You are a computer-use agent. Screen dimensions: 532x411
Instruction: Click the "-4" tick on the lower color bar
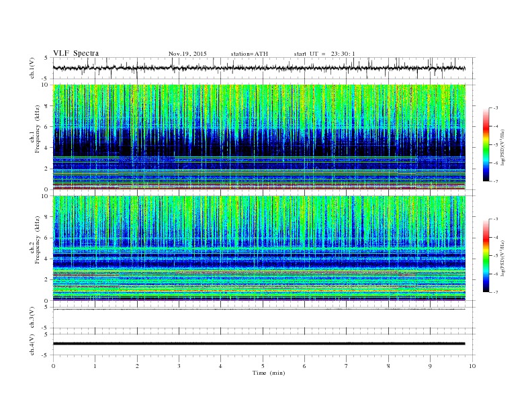pos(495,237)
